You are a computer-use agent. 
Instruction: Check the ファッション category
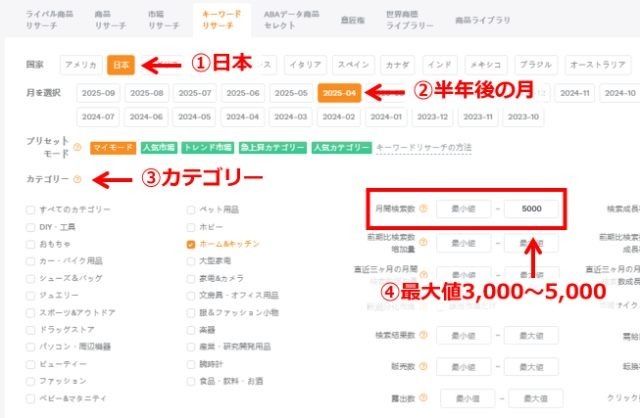coord(30,381)
